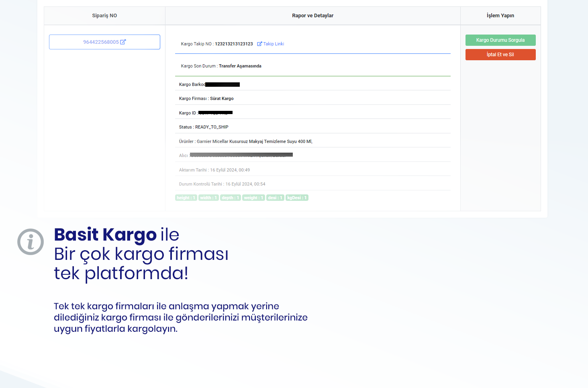The image size is (588, 388).
Task: Click the kgDesi: 1 badge
Action: pos(297,198)
